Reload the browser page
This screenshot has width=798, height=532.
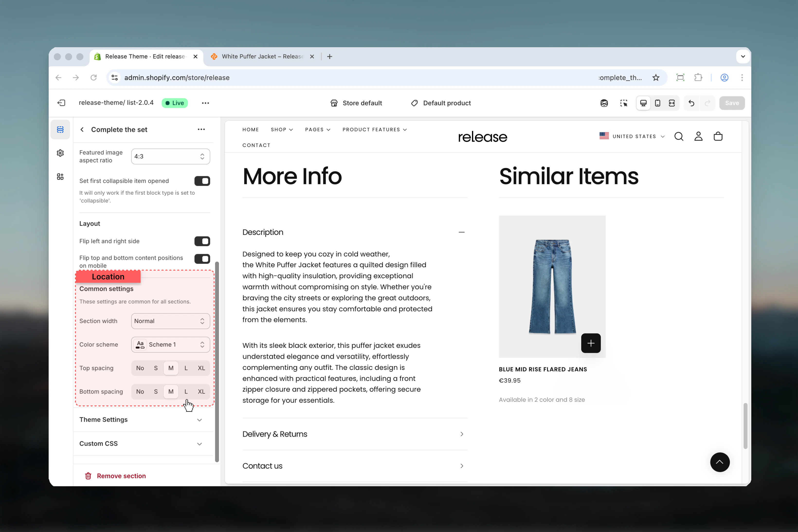point(94,78)
